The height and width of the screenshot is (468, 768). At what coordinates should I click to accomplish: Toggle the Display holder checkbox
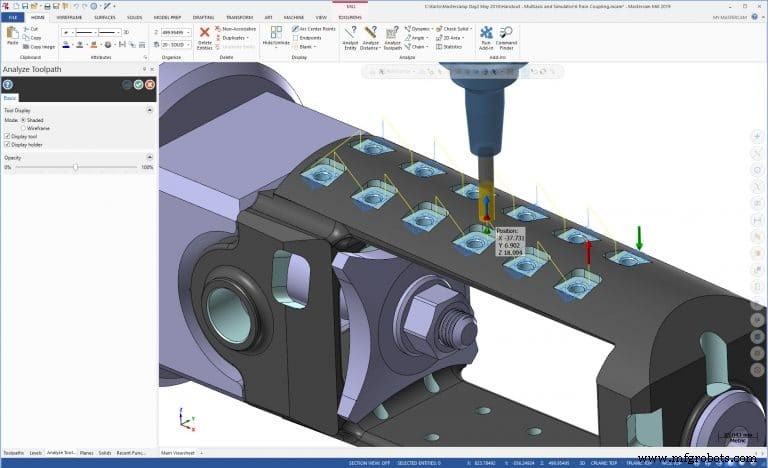(x=7, y=145)
